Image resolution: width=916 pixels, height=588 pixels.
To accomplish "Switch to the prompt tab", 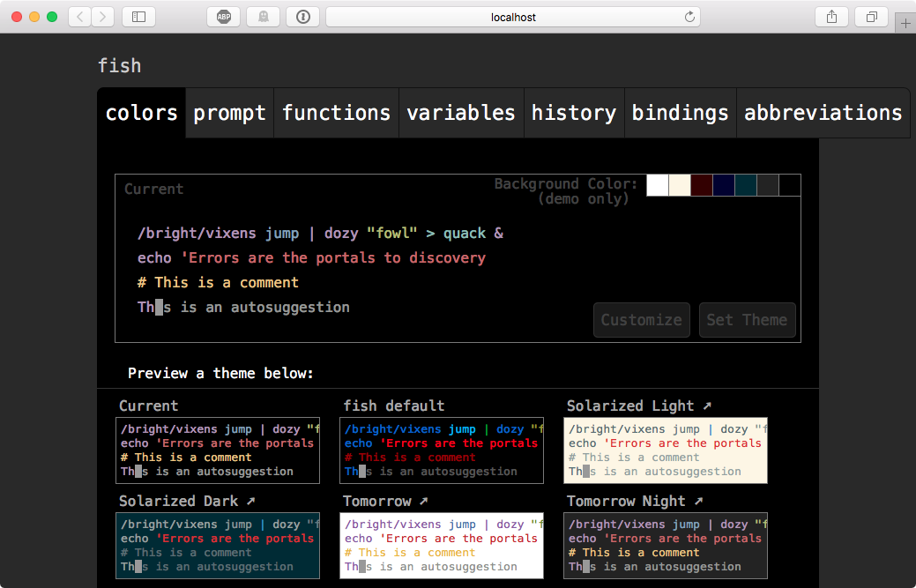I will [229, 113].
